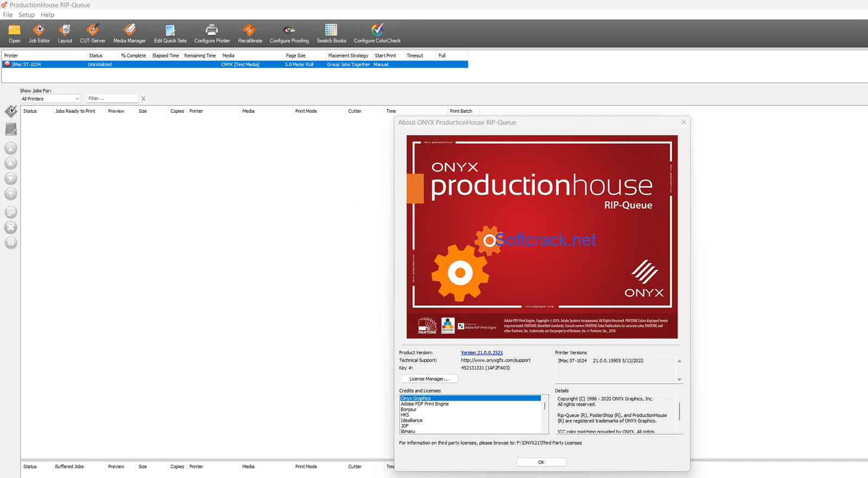The width and height of the screenshot is (868, 478).
Task: Select Idealliance in the credits list
Action: coord(412,420)
